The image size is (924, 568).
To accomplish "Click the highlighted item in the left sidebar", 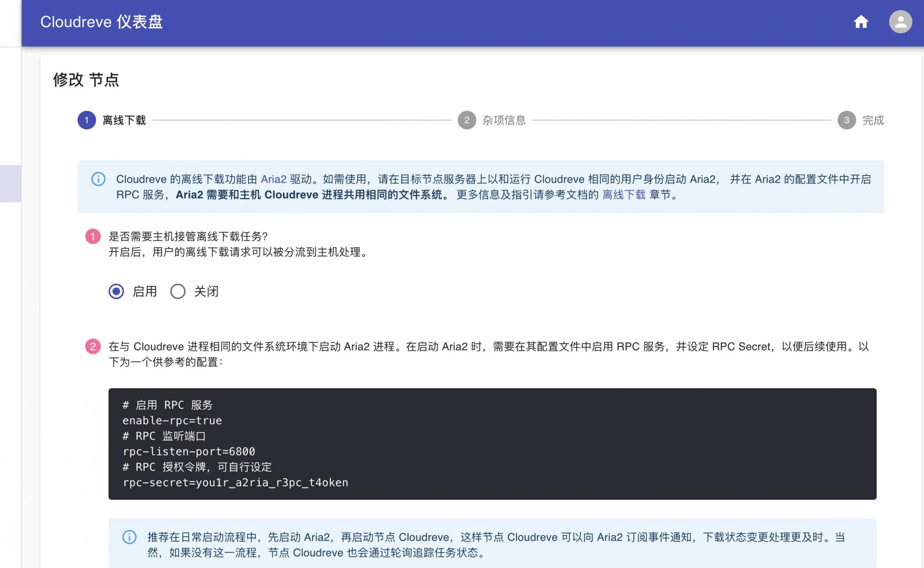I will click(9, 184).
